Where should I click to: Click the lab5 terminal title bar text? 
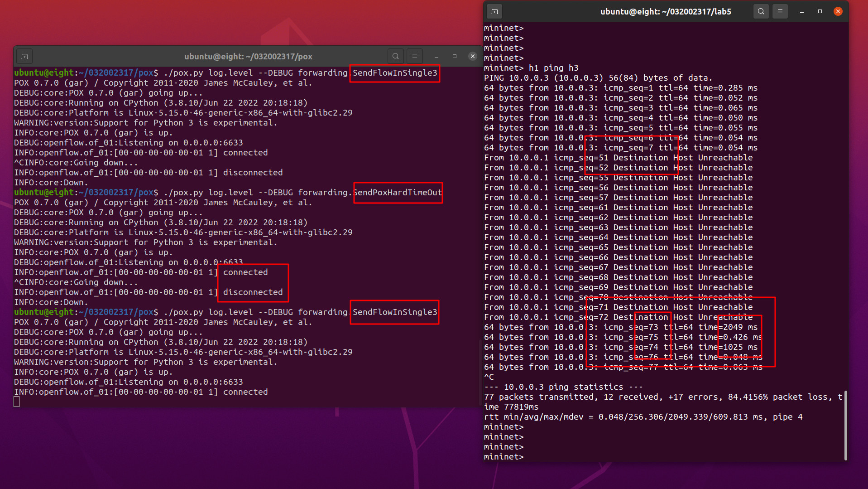coord(666,12)
